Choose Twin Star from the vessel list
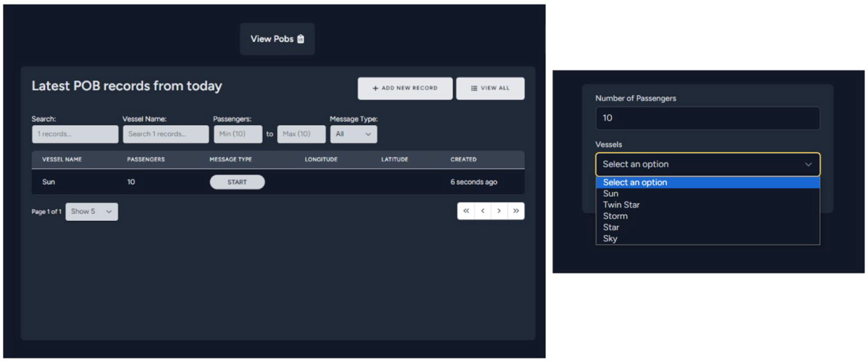The width and height of the screenshot is (868, 361). [621, 204]
